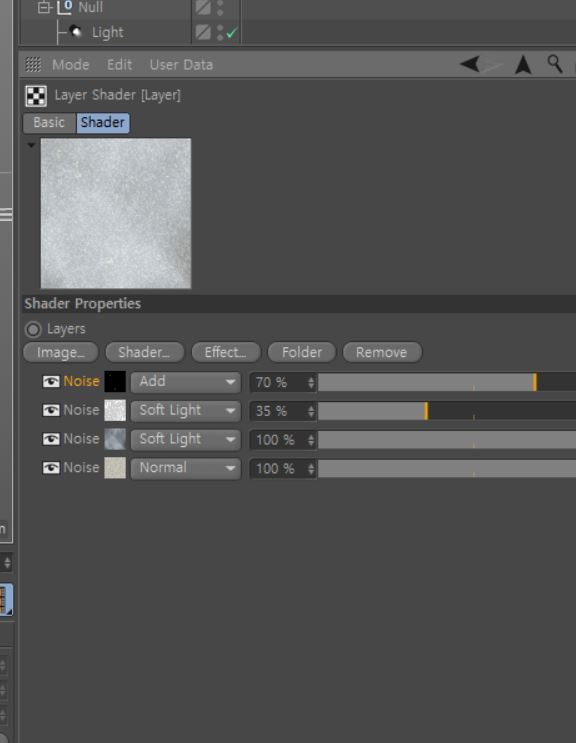Toggle visibility of the Normal Noise layer
Screen dimensions: 576x743
(x=51, y=468)
